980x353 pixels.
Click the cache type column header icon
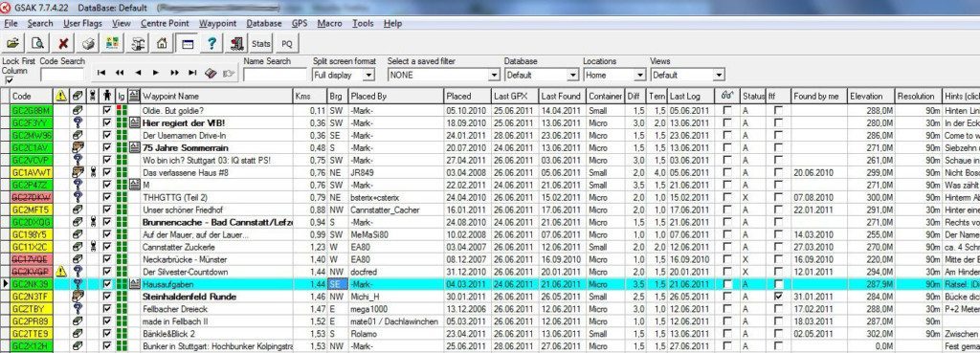click(x=77, y=97)
